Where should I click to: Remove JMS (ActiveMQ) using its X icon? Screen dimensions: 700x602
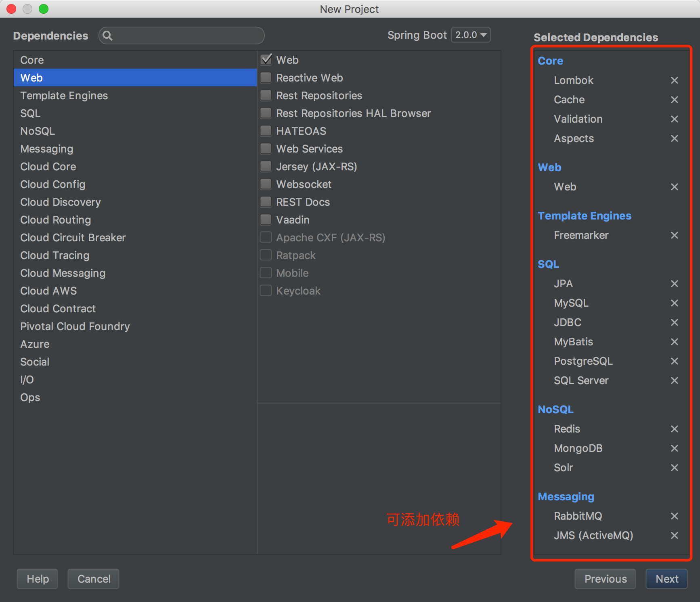click(x=674, y=535)
